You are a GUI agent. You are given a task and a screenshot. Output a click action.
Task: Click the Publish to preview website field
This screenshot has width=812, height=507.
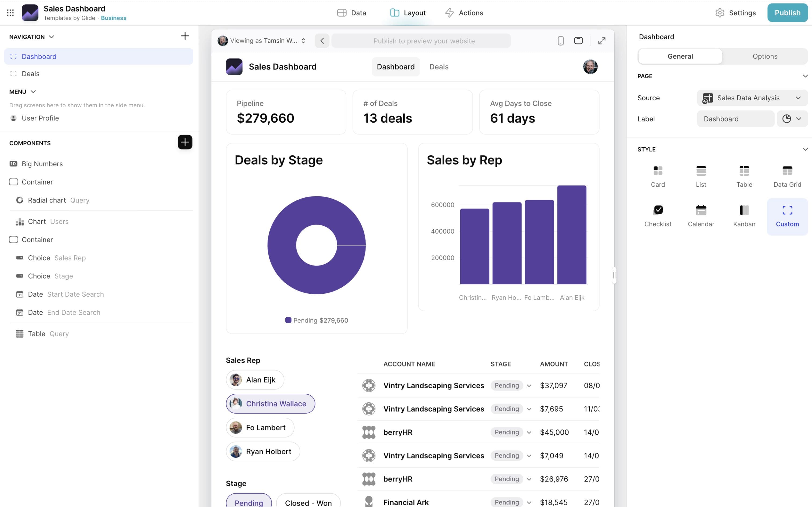point(424,41)
